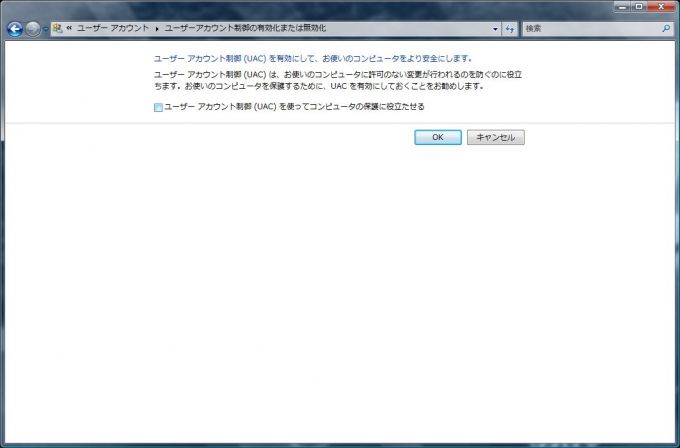Open recent pages dropdown next to Forward

pyautogui.click(x=45, y=29)
